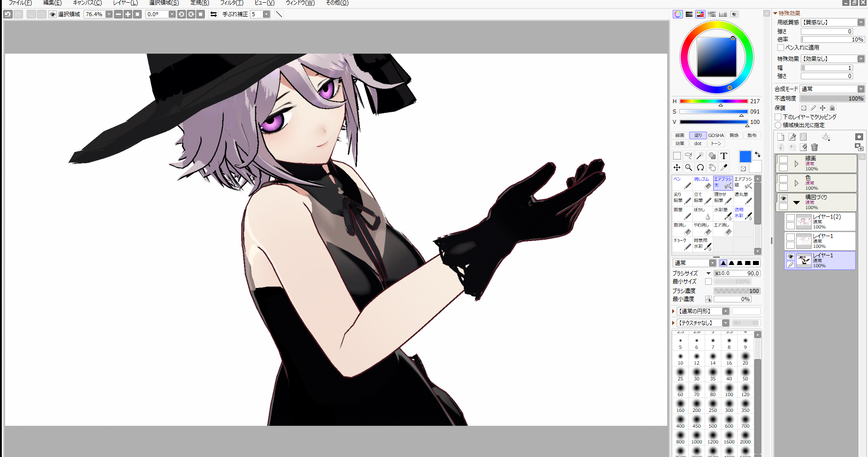This screenshot has height=457, width=868.
Task: Create a new linework layer
Action: click(x=792, y=137)
